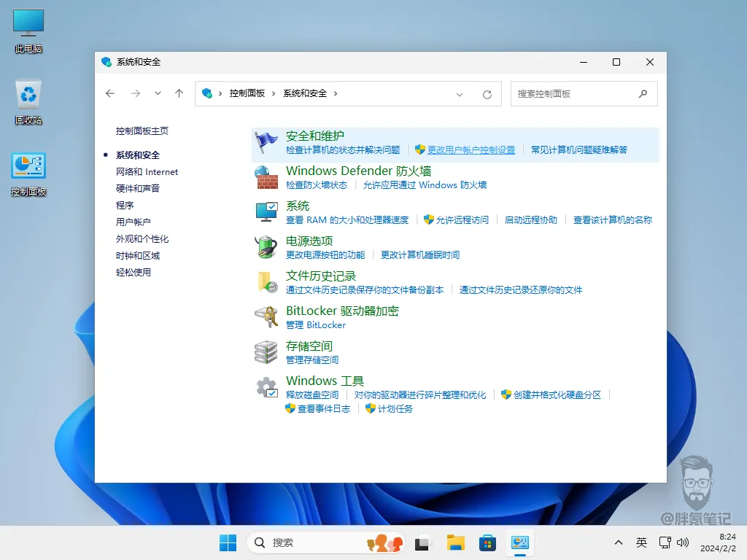
Task: Expand chevron before 控制面板 in breadcrumb
Action: coord(220,93)
